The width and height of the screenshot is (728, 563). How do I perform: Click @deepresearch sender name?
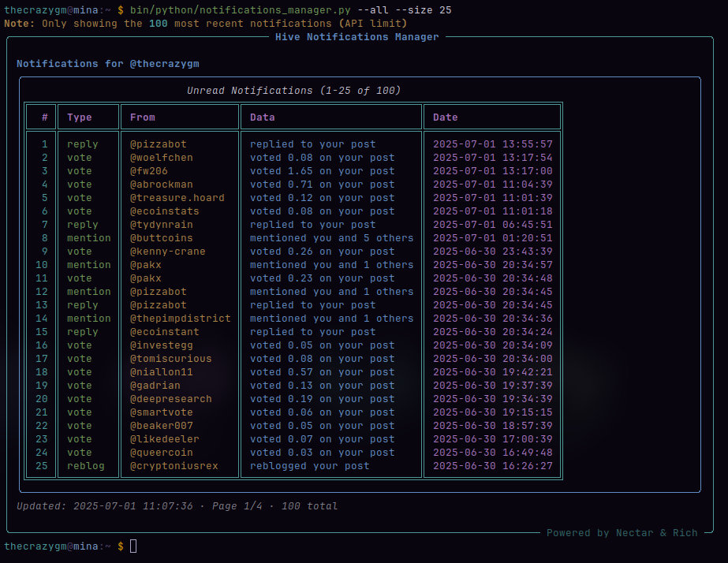(x=171, y=399)
